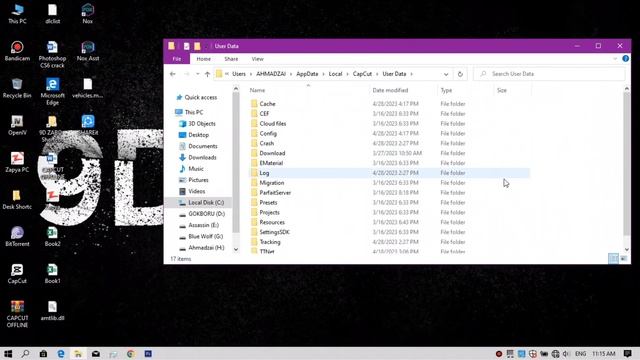This screenshot has width=640, height=360.
Task: Open OpenIV desktop shortcut
Action: coord(17,125)
